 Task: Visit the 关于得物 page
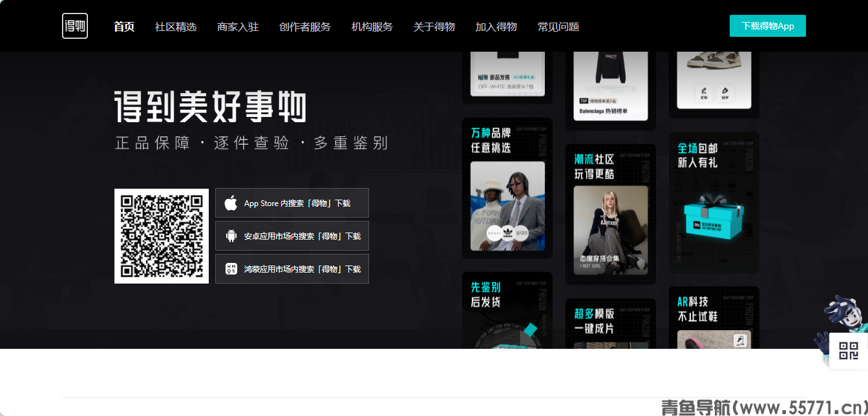tap(434, 26)
